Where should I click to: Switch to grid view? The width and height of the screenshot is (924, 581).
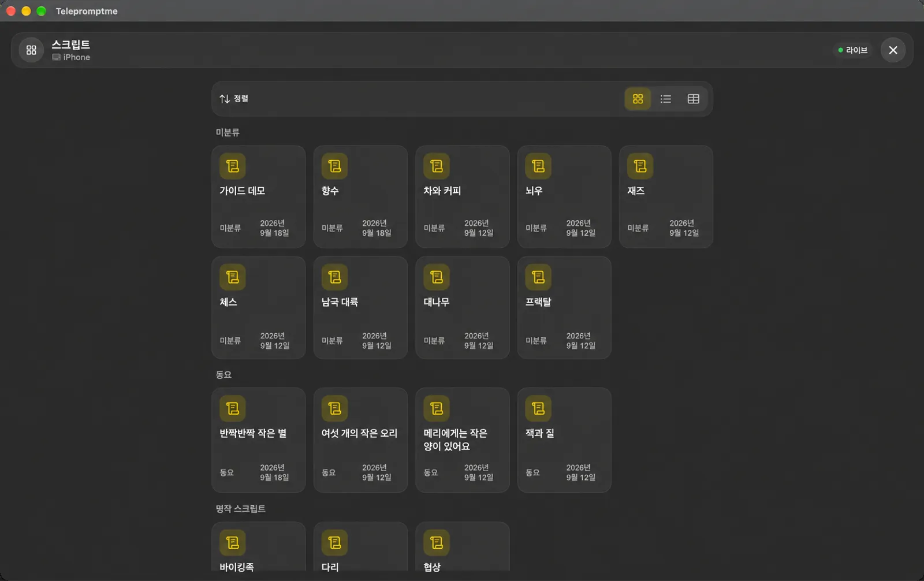[638, 99]
